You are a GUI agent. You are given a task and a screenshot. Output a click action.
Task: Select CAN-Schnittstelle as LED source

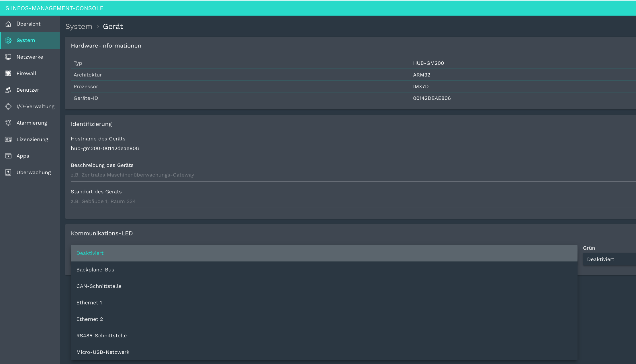[99, 286]
